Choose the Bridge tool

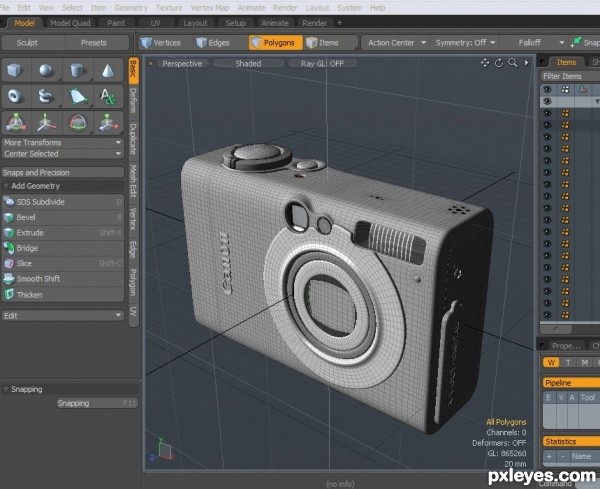click(63, 248)
